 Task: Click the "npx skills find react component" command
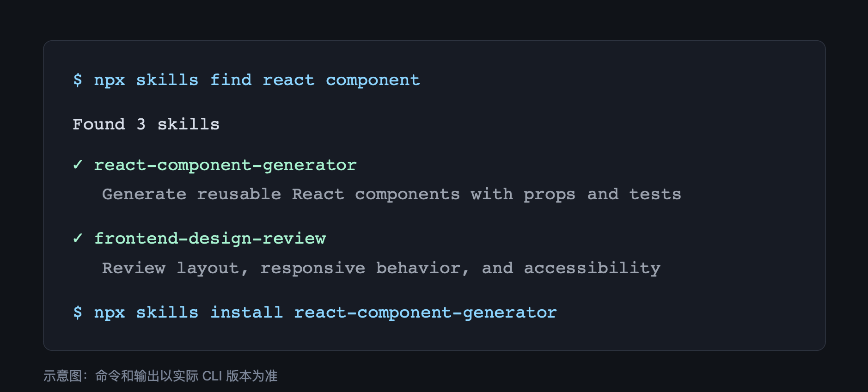tap(257, 80)
